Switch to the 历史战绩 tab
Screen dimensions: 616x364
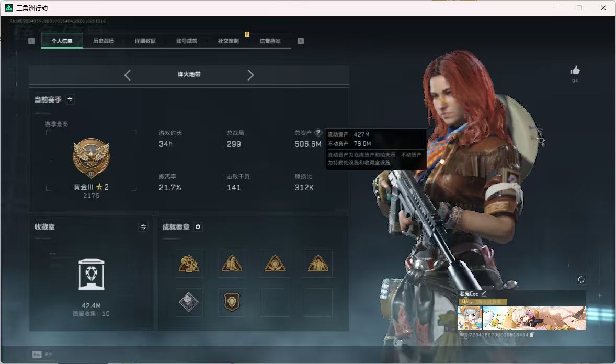[x=104, y=41]
